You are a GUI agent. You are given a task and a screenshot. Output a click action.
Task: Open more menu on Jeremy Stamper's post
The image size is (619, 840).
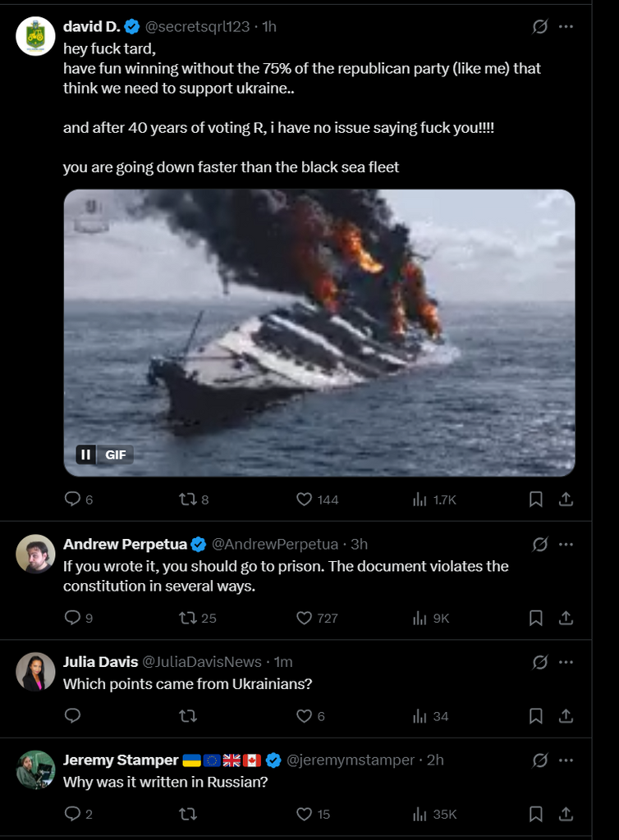tap(566, 760)
